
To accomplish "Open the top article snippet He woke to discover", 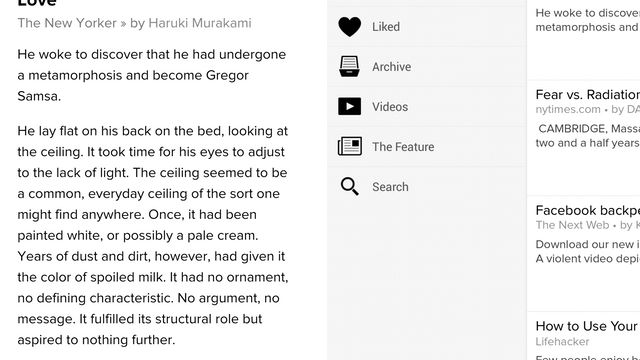I will click(x=588, y=20).
